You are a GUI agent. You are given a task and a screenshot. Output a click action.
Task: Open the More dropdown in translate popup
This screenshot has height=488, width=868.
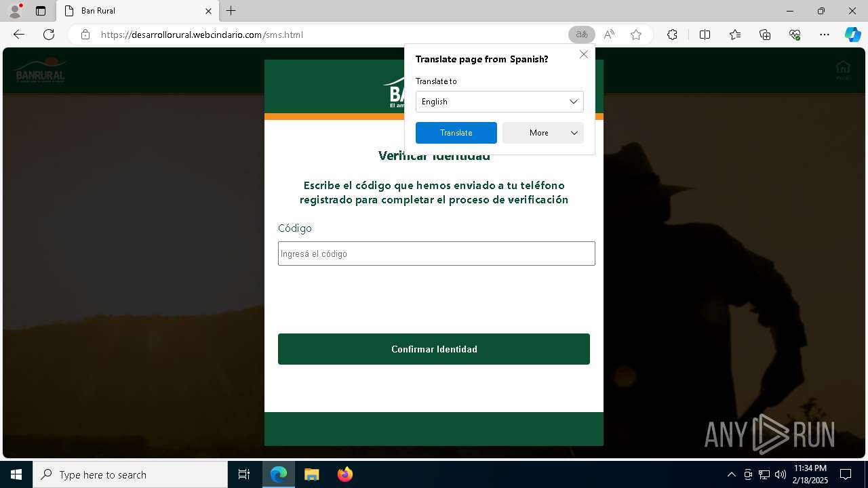click(x=543, y=133)
